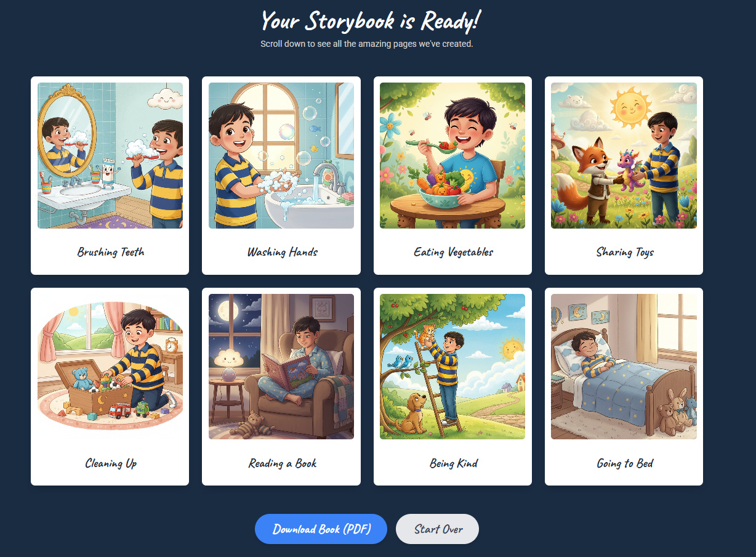Click the Washing Hands caption text
756x557 pixels.
[282, 252]
